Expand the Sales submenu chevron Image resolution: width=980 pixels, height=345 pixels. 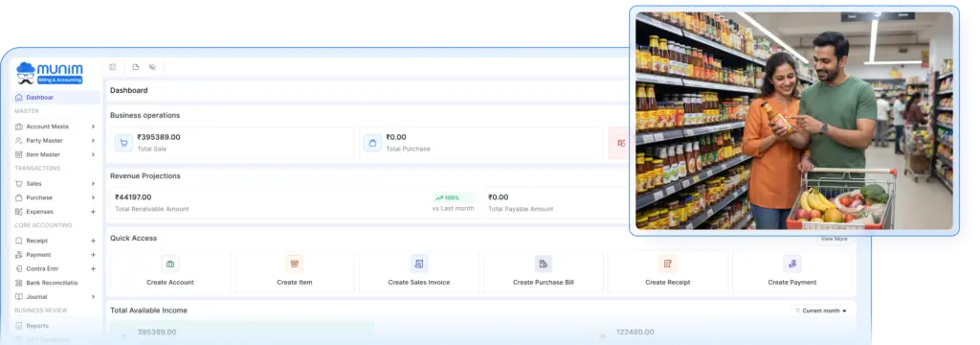tap(93, 183)
